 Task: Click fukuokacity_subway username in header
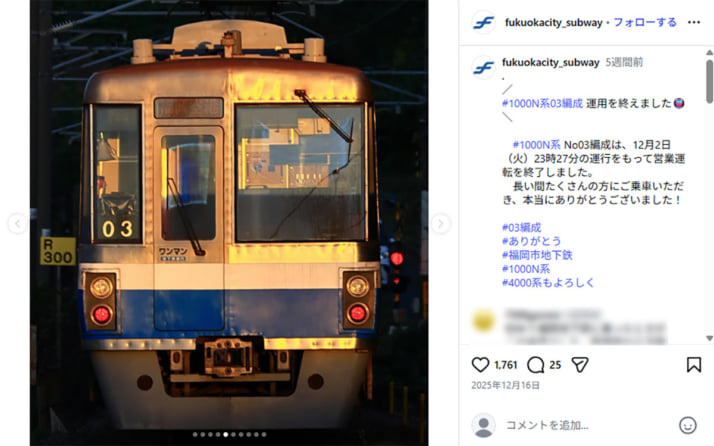(x=553, y=22)
